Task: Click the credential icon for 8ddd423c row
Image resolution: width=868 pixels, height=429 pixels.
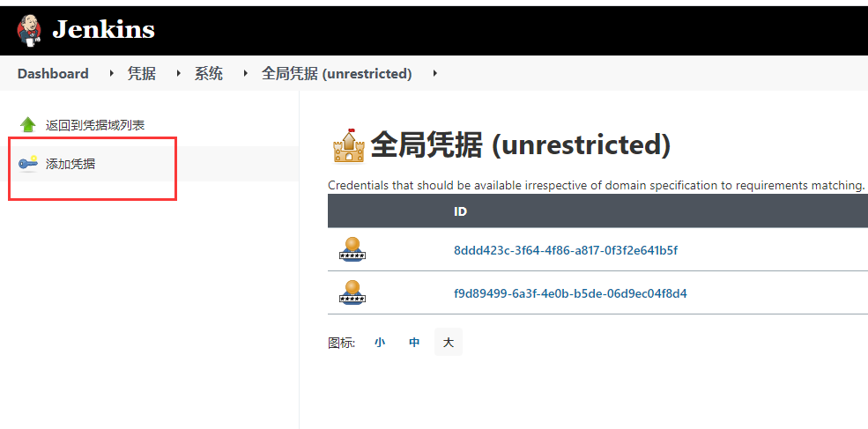Action: pyautogui.click(x=352, y=250)
